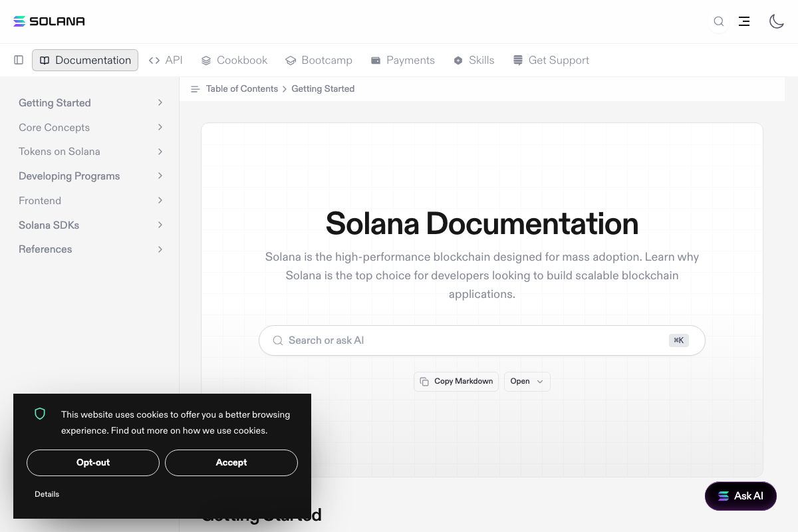
Task: Click Getting Started breadcrumb
Action: [323, 89]
